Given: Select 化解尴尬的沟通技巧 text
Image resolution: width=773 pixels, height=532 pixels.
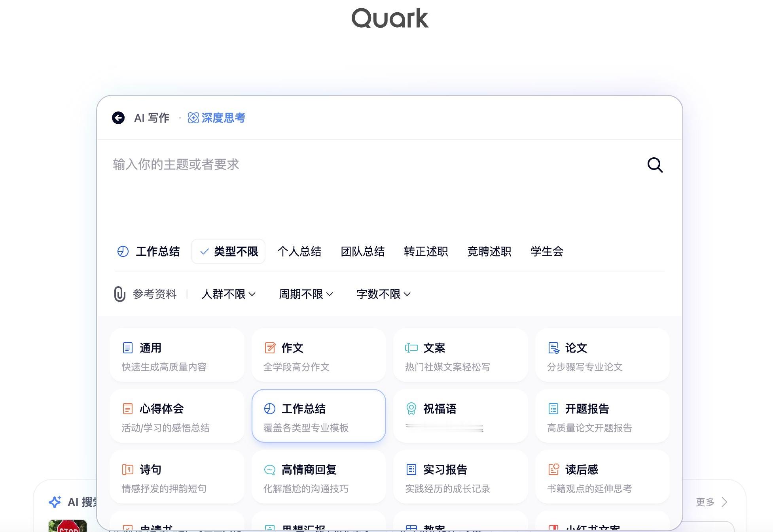Looking at the screenshot, I should coord(306,489).
